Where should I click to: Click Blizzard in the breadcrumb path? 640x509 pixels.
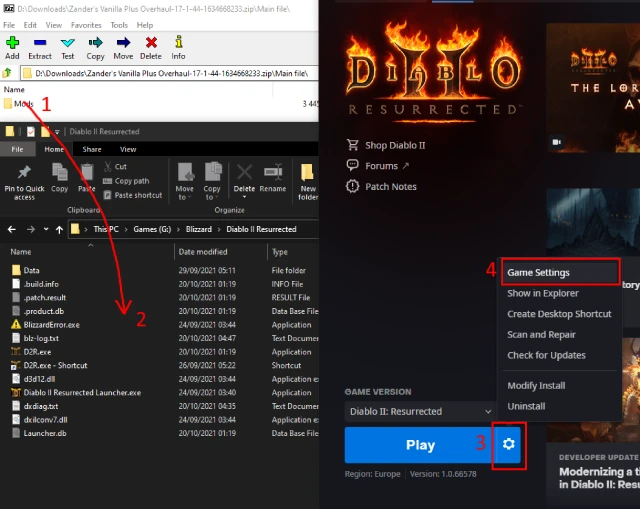tap(199, 229)
